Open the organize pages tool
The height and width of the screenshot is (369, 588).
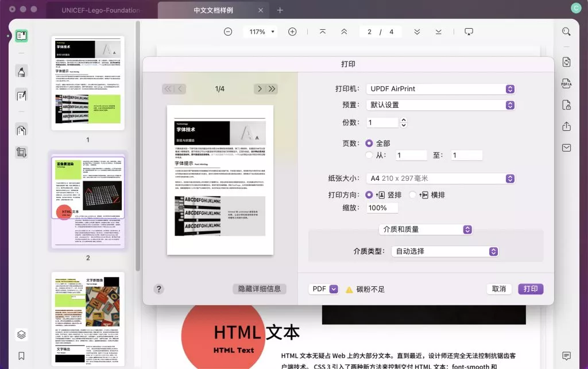[x=21, y=130]
